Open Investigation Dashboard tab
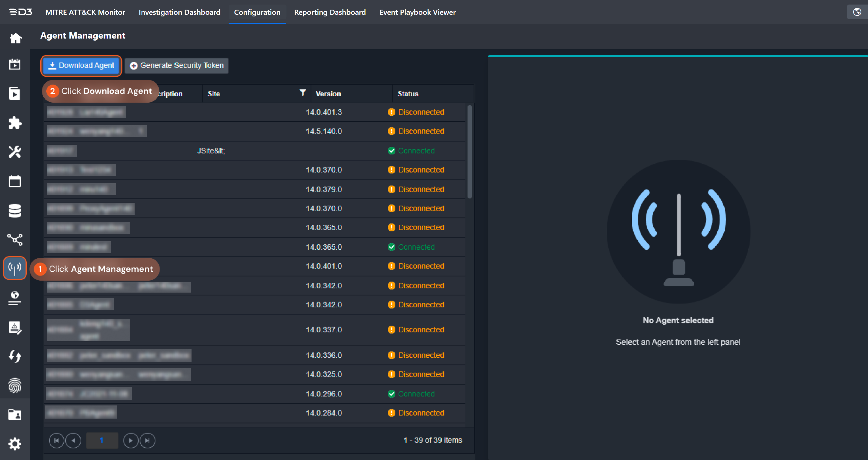Viewport: 868px width, 460px height. tap(180, 12)
